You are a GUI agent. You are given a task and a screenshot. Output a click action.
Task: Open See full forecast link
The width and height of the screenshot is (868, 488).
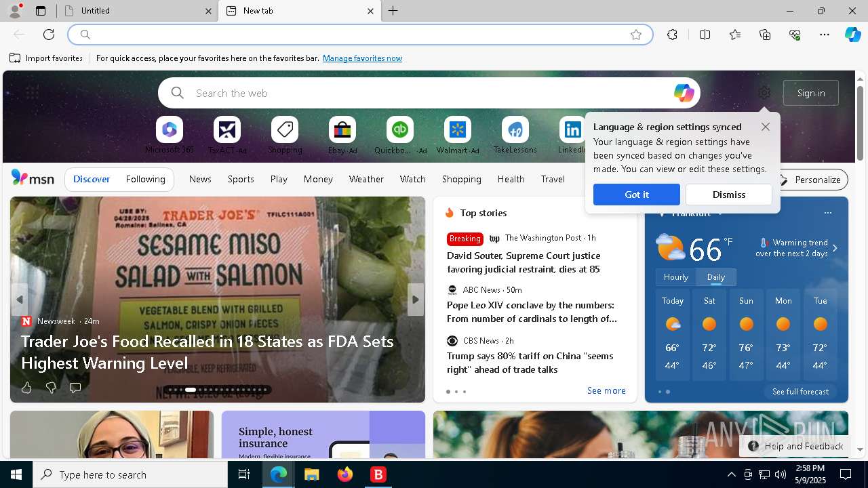coord(800,392)
